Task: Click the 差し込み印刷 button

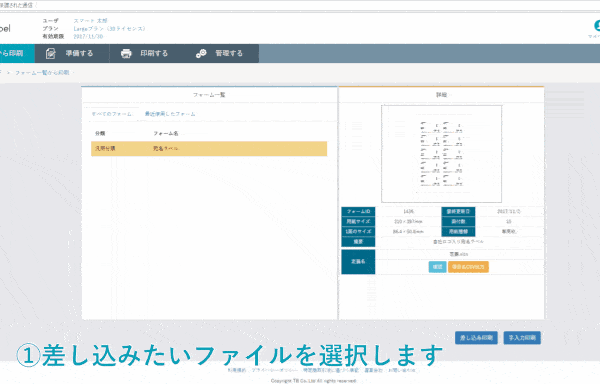Action: 476,338
